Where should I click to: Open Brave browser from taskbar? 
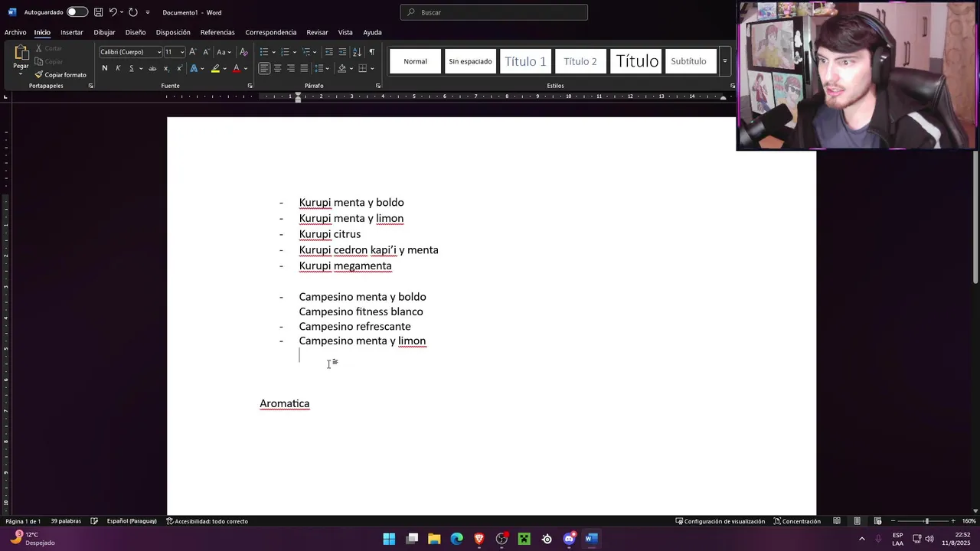point(479,539)
